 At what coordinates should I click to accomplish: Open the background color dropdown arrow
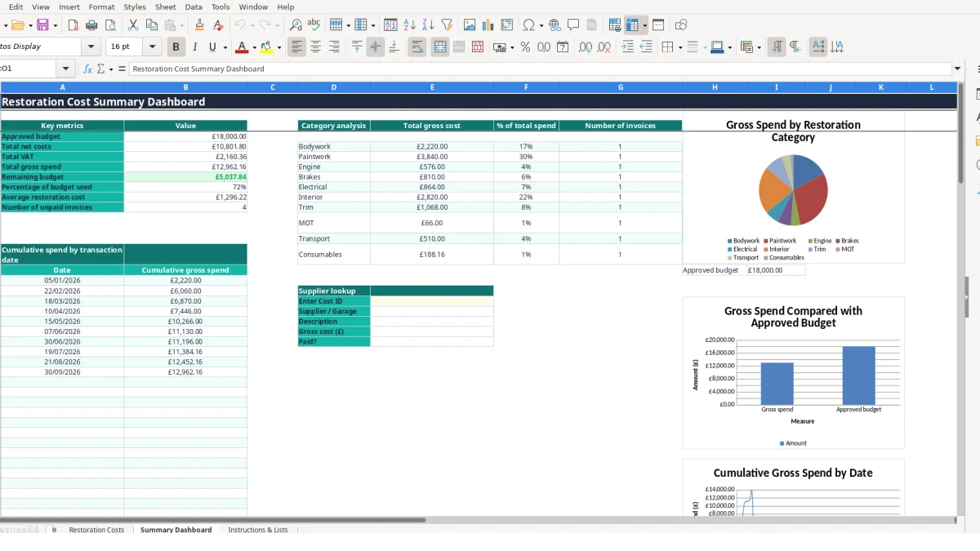pyautogui.click(x=279, y=47)
